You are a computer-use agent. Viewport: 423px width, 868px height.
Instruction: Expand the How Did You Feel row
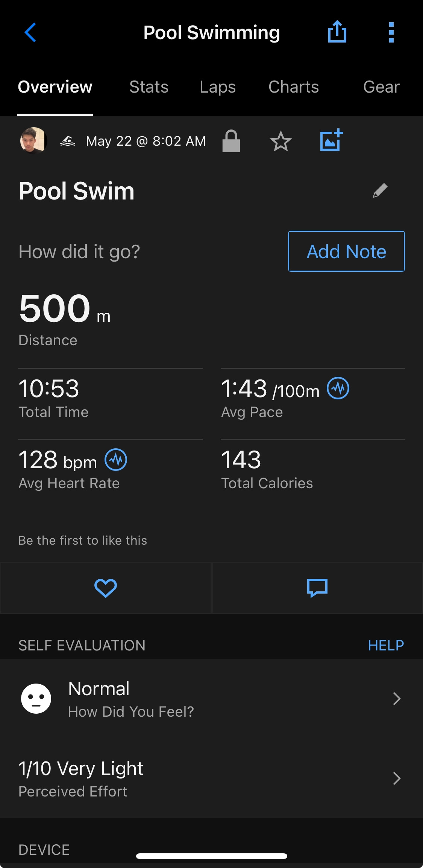click(396, 699)
